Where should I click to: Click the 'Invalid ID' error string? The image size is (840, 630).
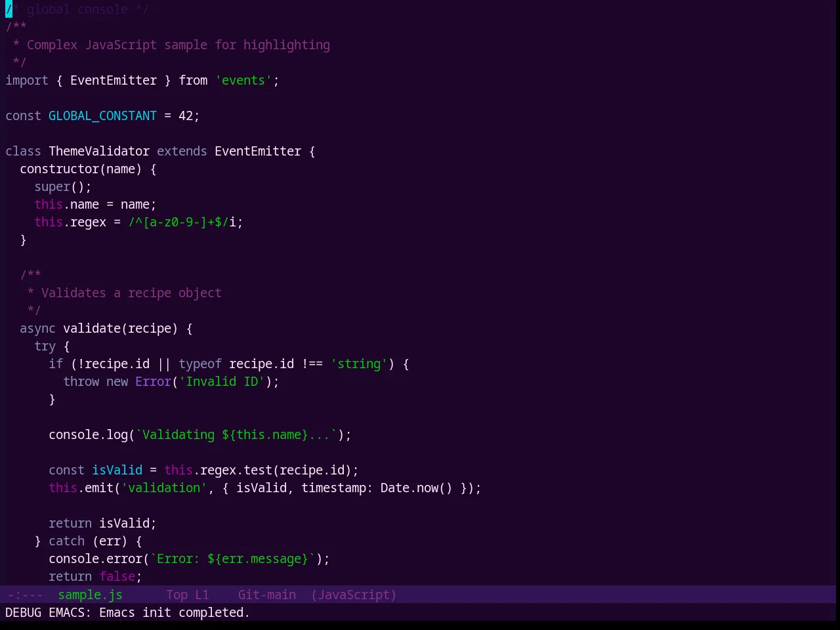point(222,381)
